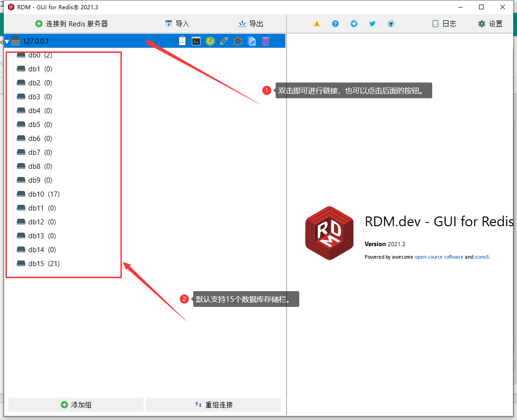Click the green reload server icon
The height and width of the screenshot is (420, 517).
tap(210, 41)
